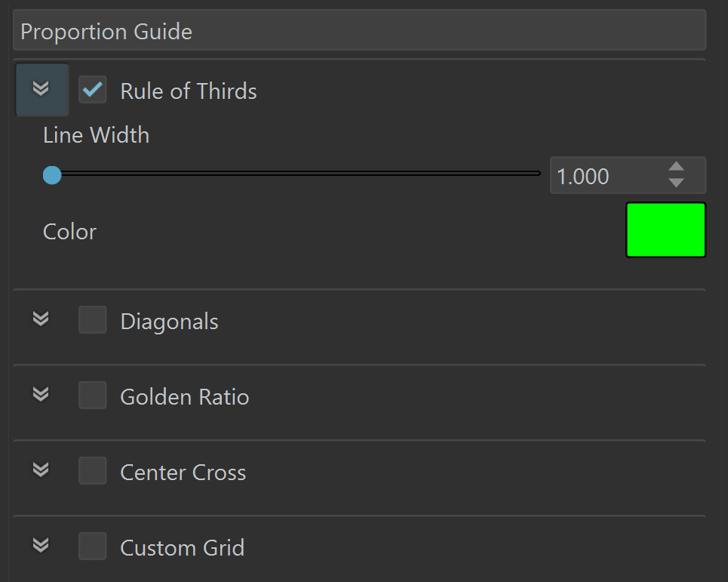This screenshot has height=582, width=728.
Task: Open the green Color swatch picker
Action: point(666,230)
